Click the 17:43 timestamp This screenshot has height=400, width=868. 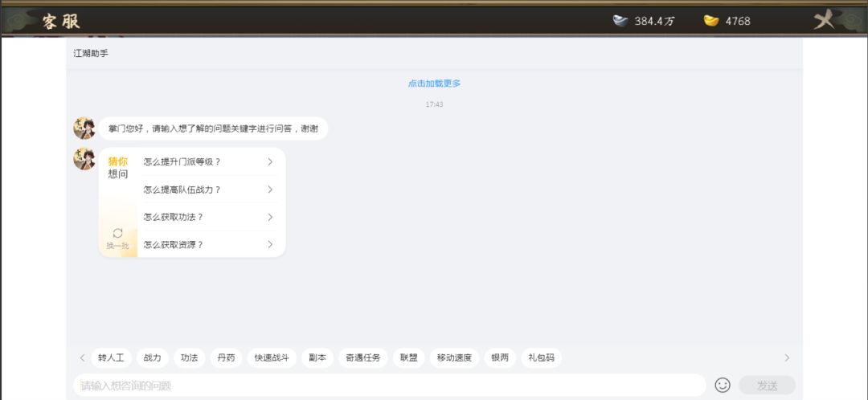[x=435, y=104]
